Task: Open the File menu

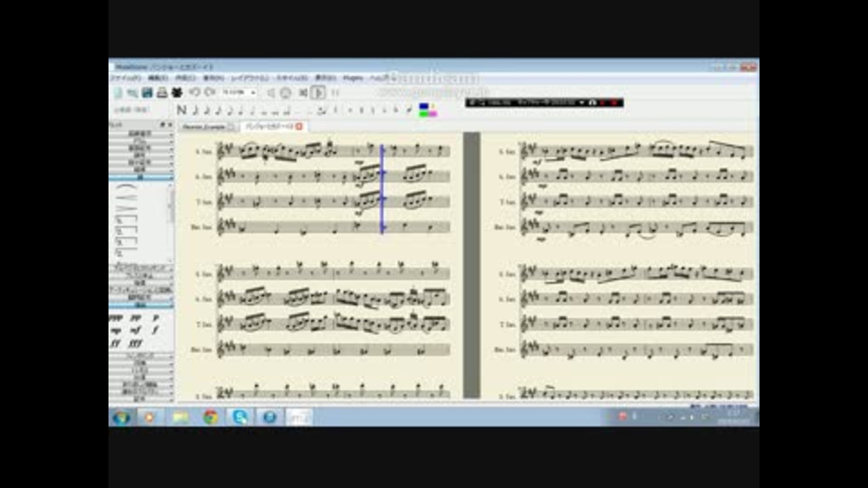Action: pos(125,79)
